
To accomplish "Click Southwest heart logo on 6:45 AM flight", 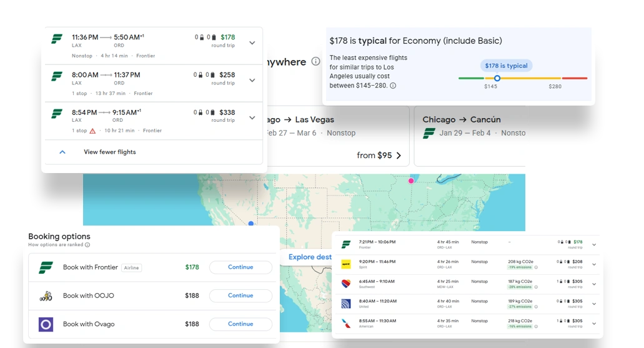I will pyautogui.click(x=346, y=284).
